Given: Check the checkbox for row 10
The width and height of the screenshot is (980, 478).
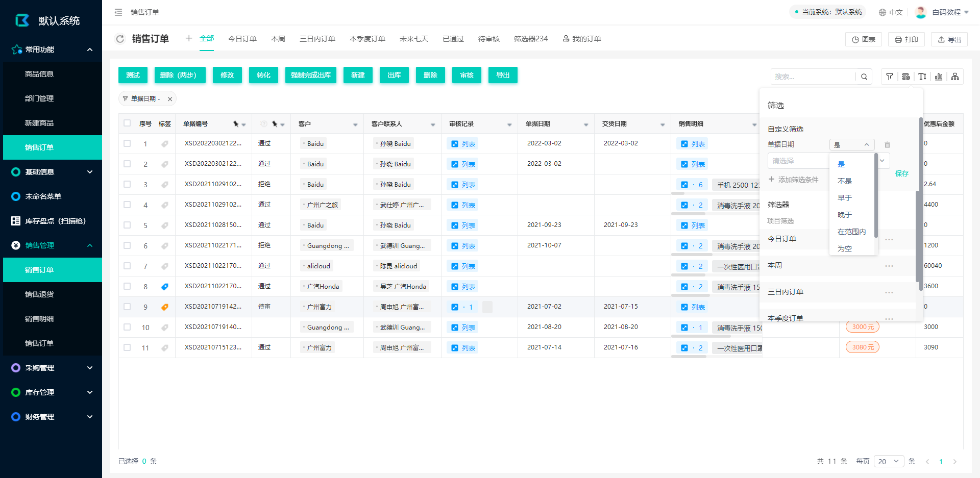Looking at the screenshot, I should 127,327.
